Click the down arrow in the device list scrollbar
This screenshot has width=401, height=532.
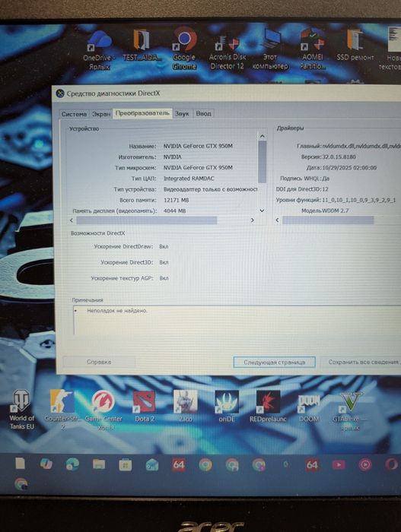[262, 211]
